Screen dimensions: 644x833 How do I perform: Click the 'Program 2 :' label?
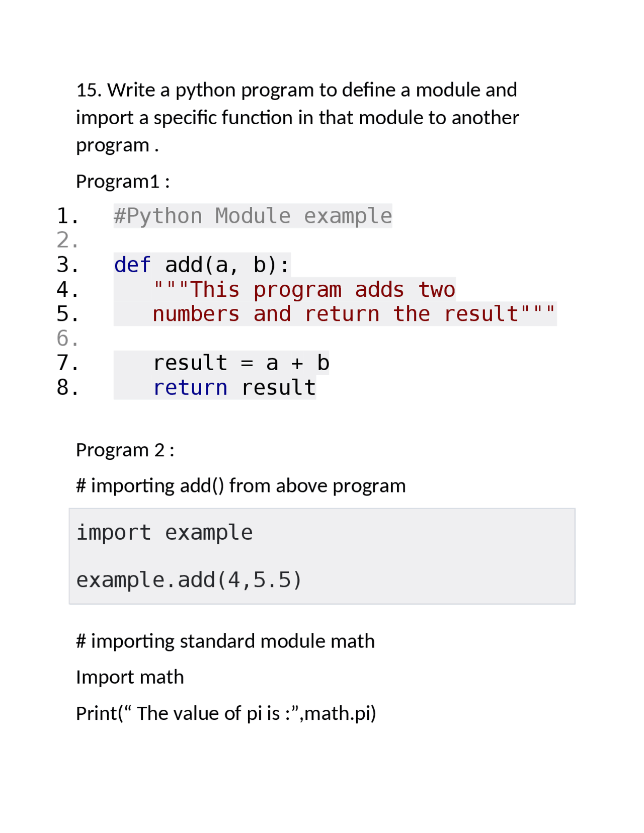(125, 450)
